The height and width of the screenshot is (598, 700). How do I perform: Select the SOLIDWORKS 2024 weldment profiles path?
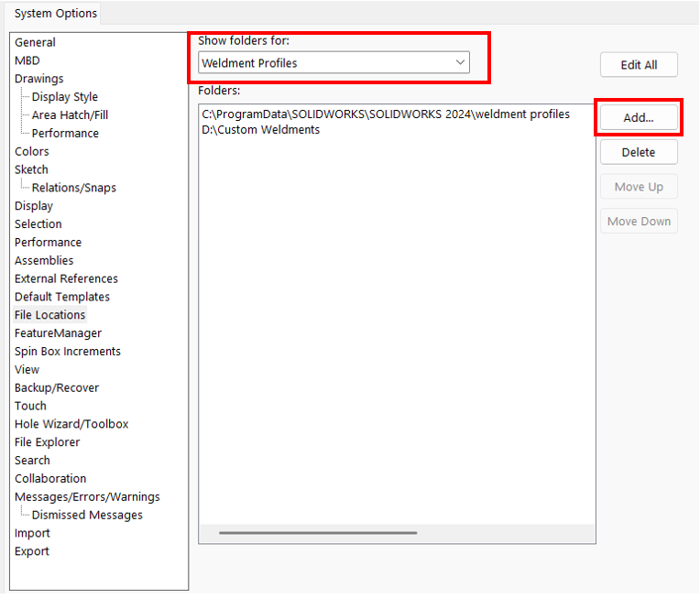385,114
